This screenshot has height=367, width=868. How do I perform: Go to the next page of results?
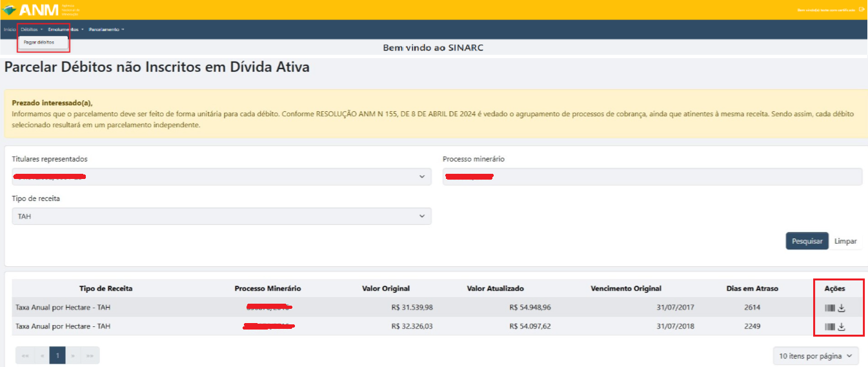point(74,355)
